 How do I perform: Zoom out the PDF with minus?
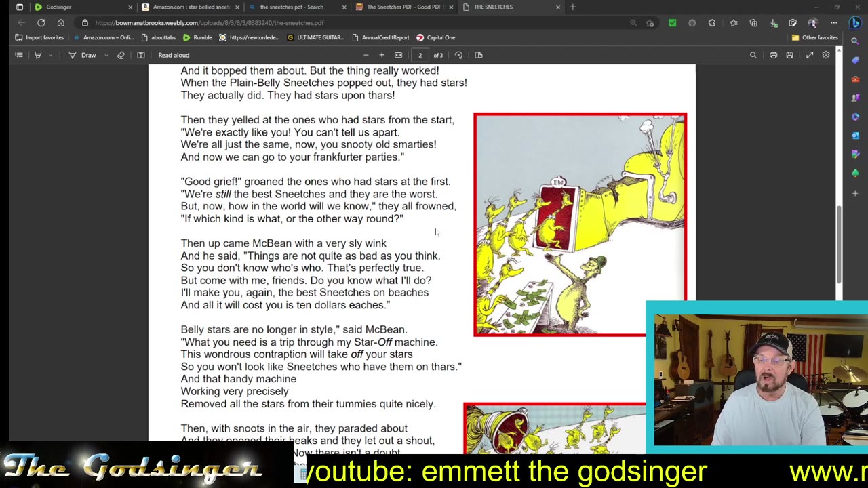(x=366, y=55)
